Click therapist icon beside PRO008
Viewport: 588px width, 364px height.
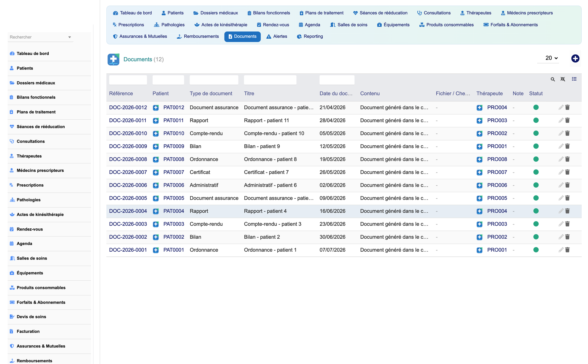point(479,159)
